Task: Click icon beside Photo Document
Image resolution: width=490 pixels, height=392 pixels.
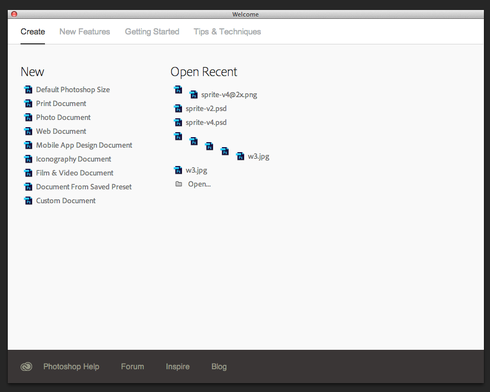Action: pos(28,117)
